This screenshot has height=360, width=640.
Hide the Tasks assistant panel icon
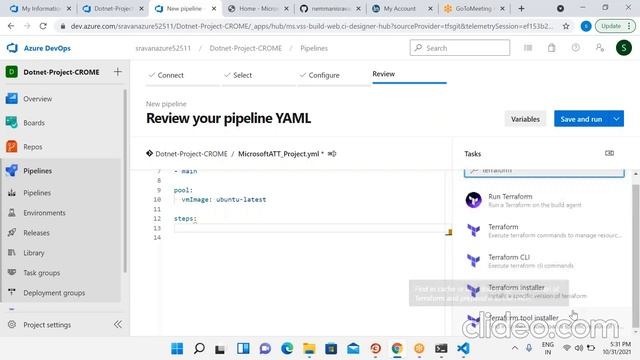609,153
